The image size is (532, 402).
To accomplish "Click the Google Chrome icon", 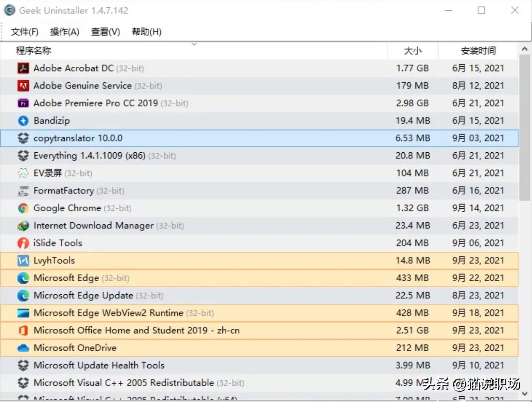I will point(23,208).
